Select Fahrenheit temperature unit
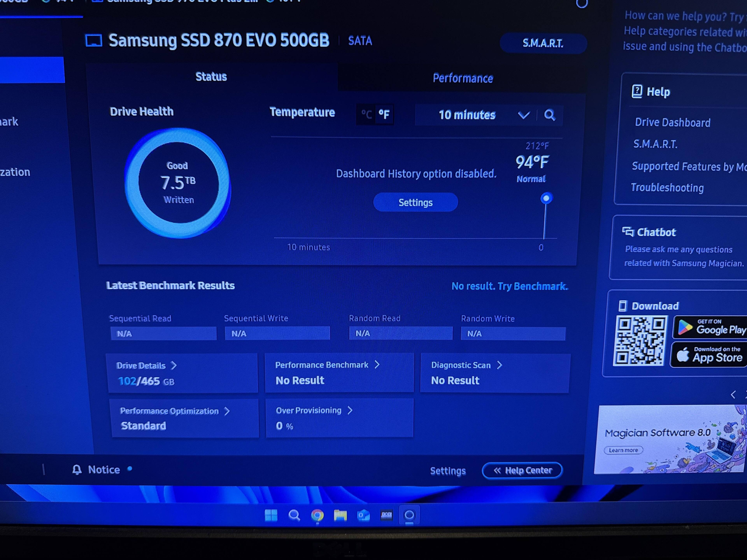The image size is (747, 560). pyautogui.click(x=384, y=114)
